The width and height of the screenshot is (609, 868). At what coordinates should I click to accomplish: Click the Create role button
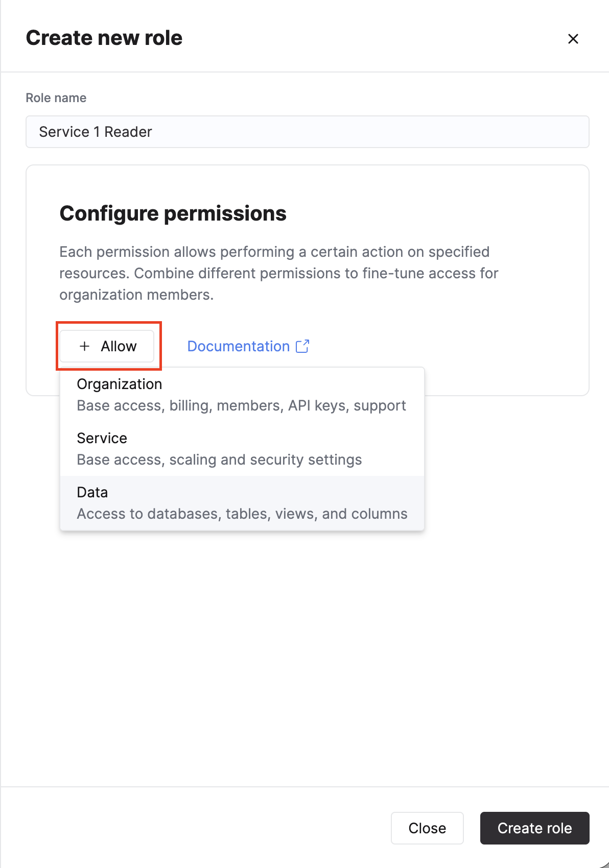click(534, 828)
